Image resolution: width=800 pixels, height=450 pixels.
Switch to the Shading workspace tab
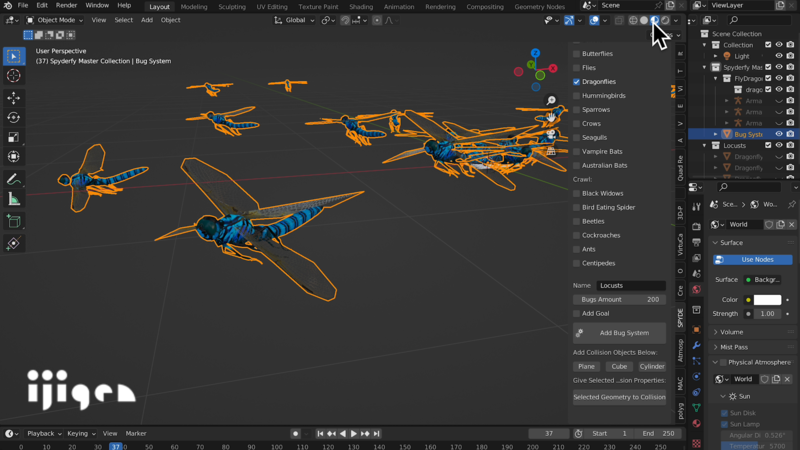click(x=361, y=7)
